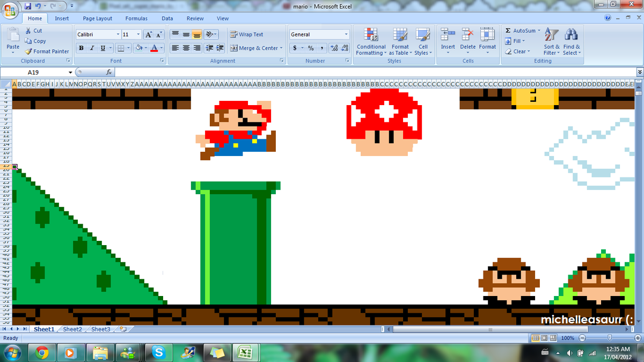Click the Insert cells icon

448,35
